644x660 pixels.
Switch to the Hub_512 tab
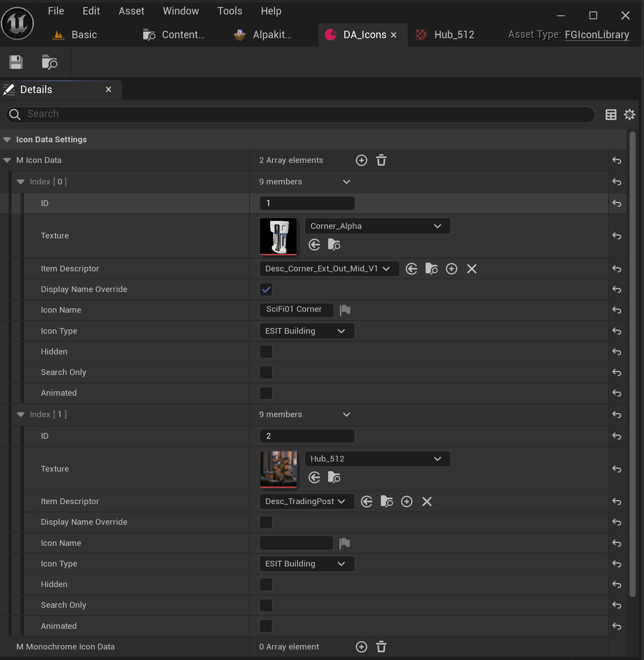click(454, 35)
